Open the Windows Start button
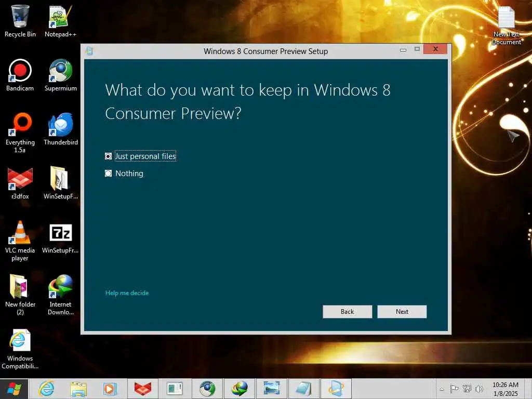 (14, 389)
